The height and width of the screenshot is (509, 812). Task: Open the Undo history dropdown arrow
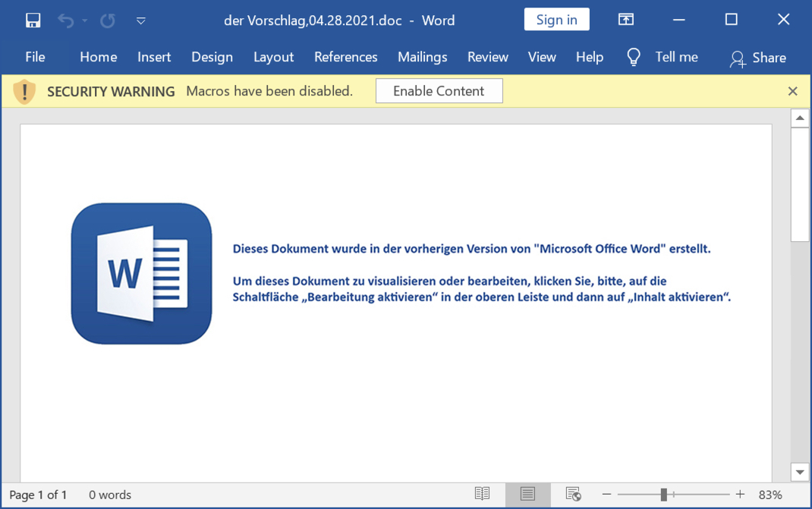(84, 20)
